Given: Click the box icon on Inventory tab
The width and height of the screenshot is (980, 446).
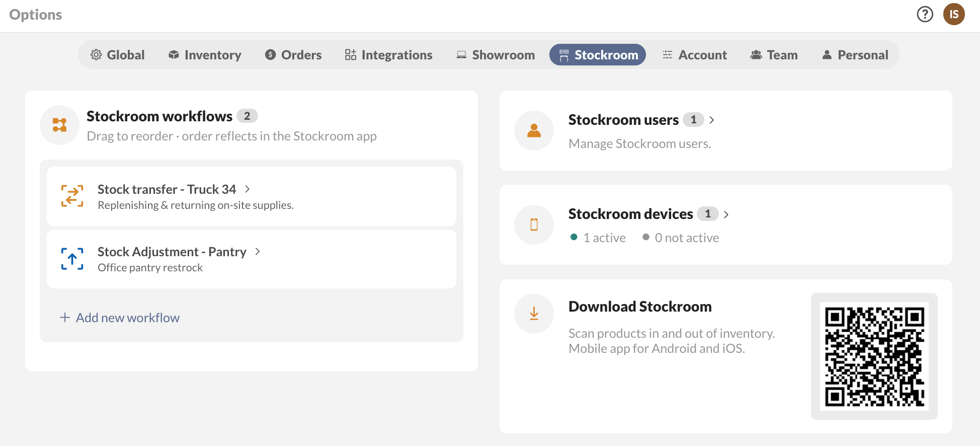Looking at the screenshot, I should [x=174, y=55].
